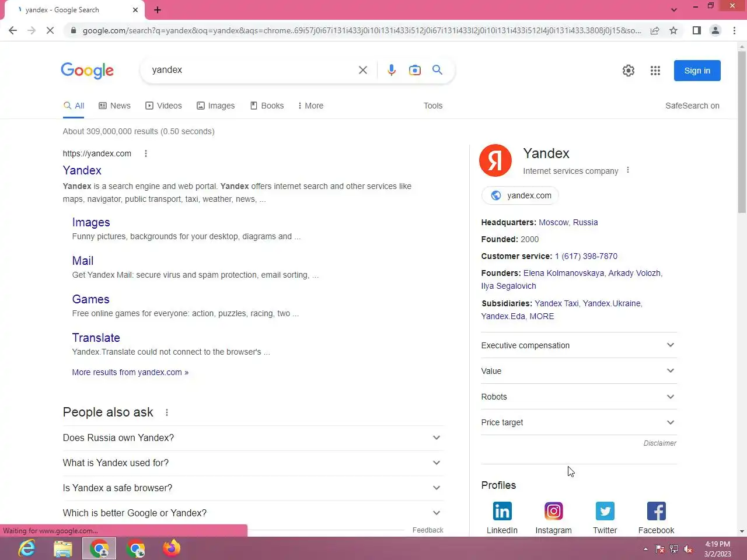
Task: Toggle Chrome side panel icon
Action: tap(697, 30)
